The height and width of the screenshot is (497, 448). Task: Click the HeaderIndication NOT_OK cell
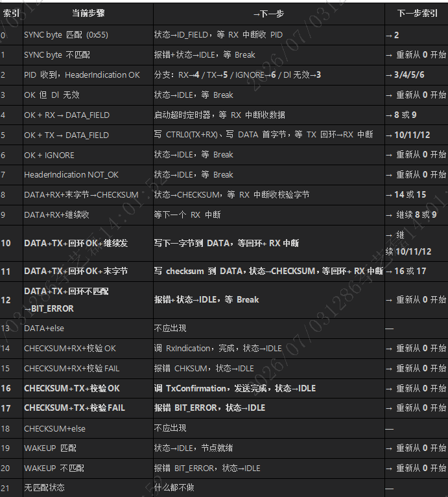(x=88, y=175)
